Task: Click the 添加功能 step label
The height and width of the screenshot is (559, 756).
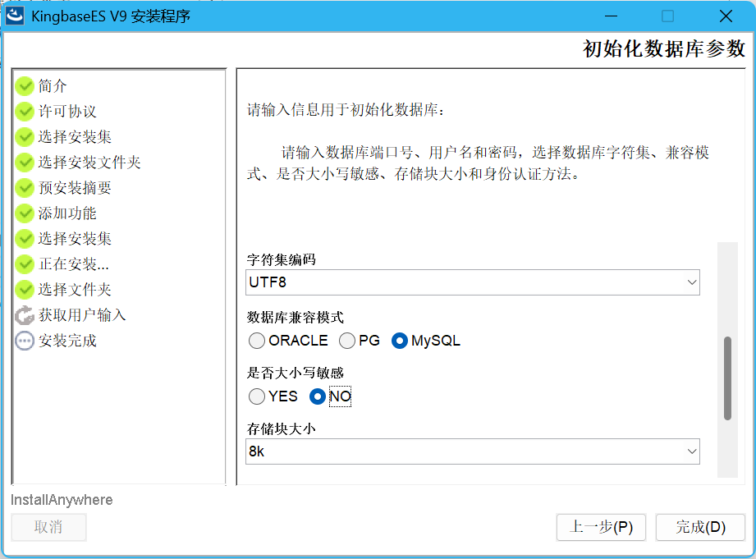Action: point(67,213)
